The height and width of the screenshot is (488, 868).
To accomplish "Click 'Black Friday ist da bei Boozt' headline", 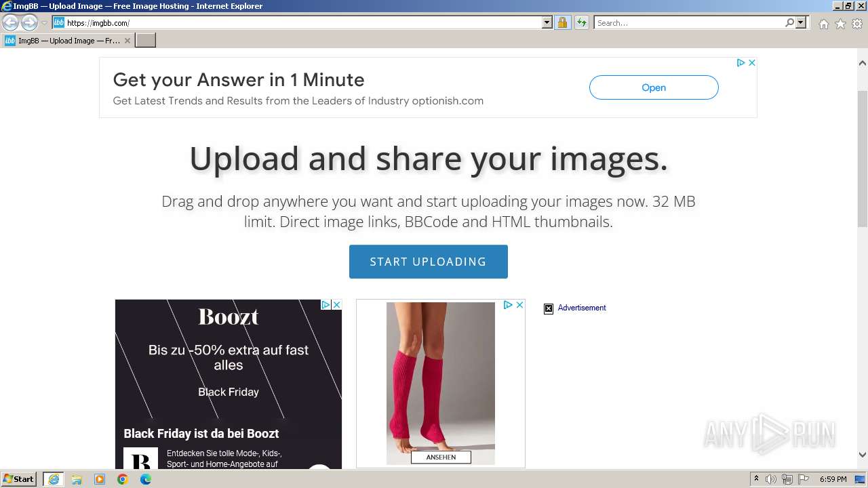I will (201, 434).
